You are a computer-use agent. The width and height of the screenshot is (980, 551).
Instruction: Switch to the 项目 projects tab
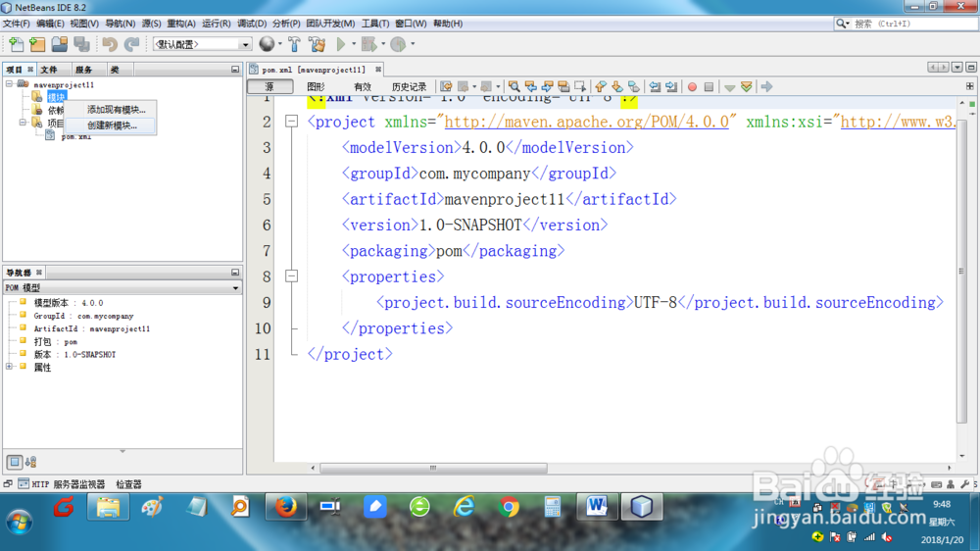[x=15, y=70]
